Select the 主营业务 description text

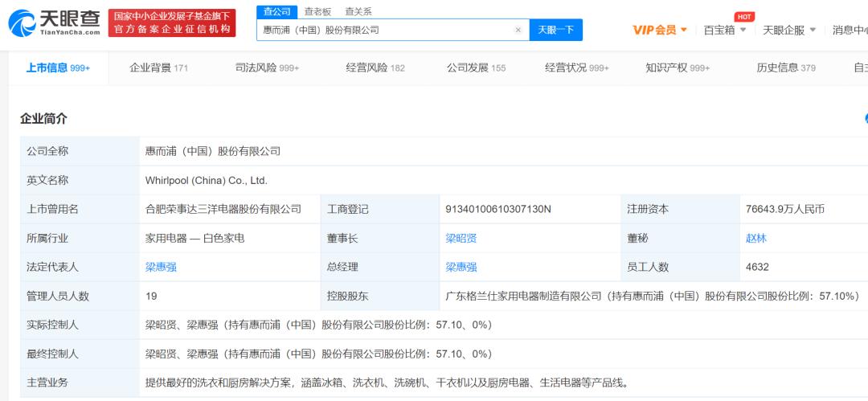pos(387,383)
